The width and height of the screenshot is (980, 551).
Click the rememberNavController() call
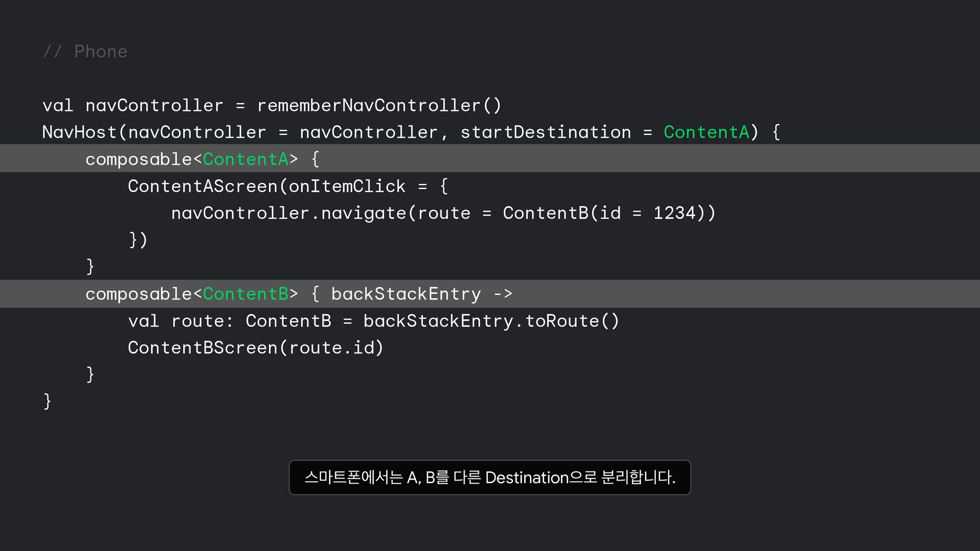379,106
